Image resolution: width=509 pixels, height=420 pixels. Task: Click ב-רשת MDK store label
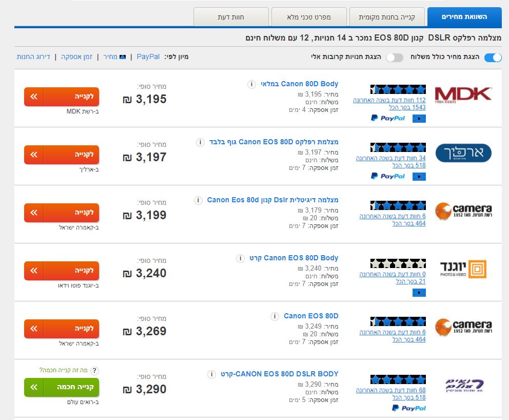click(83, 111)
